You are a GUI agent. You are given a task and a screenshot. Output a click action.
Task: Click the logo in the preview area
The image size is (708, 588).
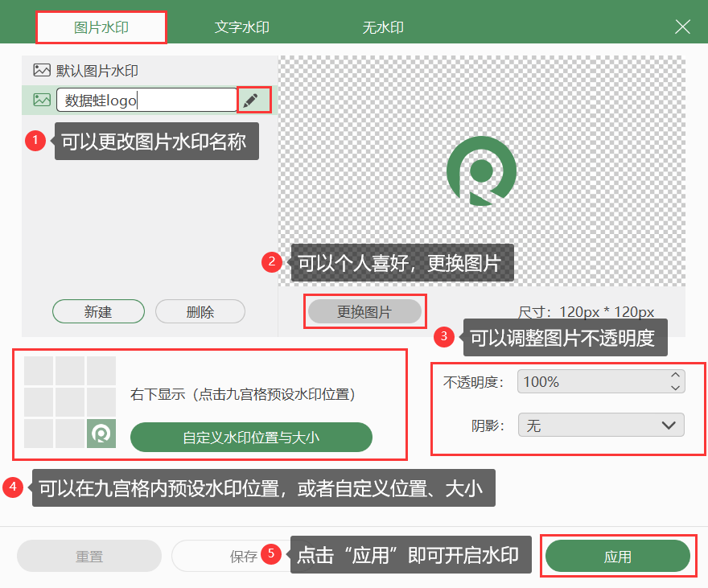(481, 171)
